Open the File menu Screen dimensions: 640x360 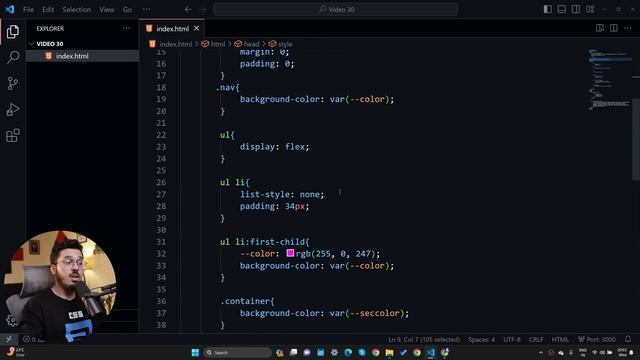(28, 9)
